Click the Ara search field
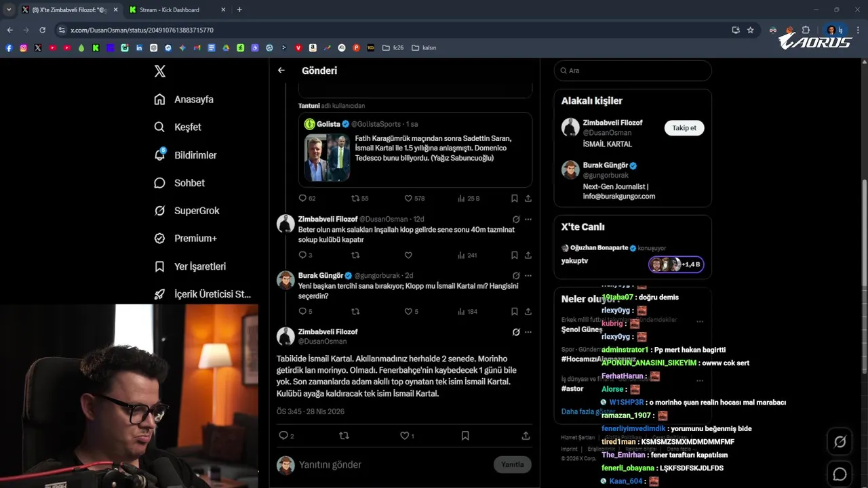 [633, 70]
